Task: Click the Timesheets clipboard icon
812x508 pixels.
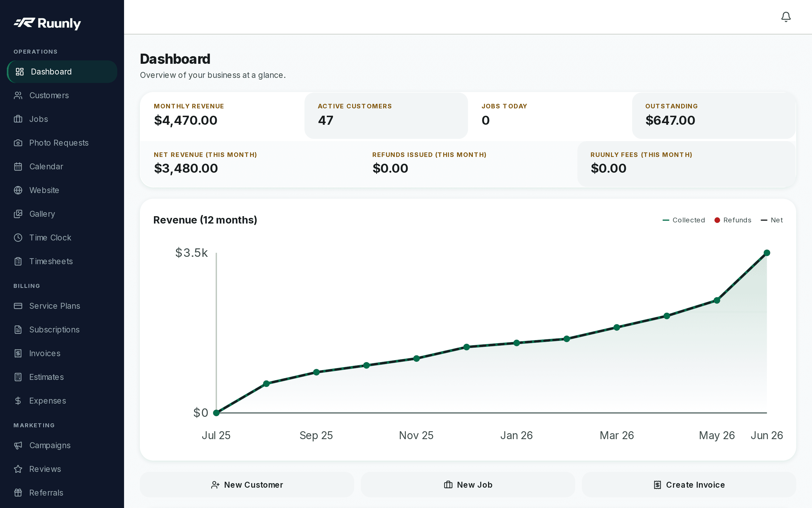Action: coord(18,261)
